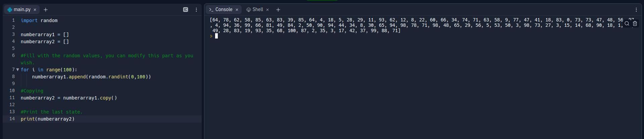644x139 pixels.
Task: Add a new tab in the editor pane
Action: pyautogui.click(x=46, y=10)
